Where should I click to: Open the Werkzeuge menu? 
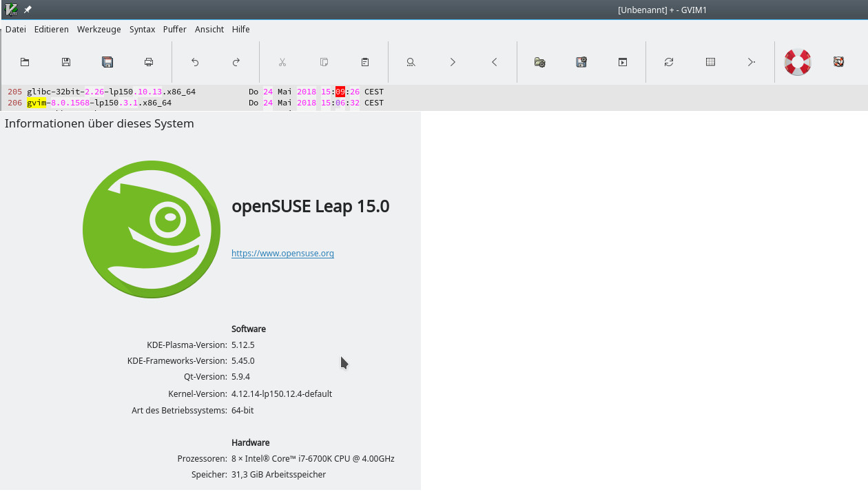point(99,29)
